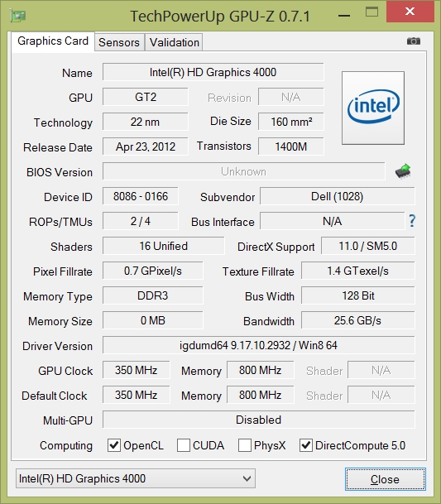Minimize the GPU-Z window
441x504 pixels.
pyautogui.click(x=344, y=16)
